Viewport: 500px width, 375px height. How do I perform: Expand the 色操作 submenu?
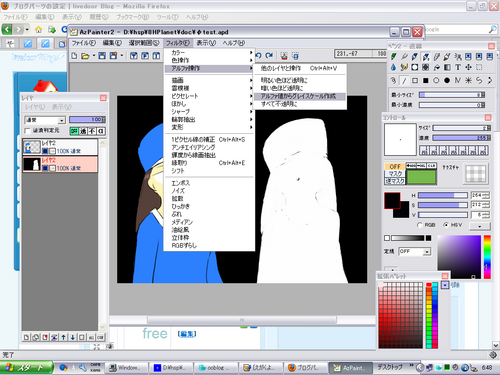[x=210, y=60]
